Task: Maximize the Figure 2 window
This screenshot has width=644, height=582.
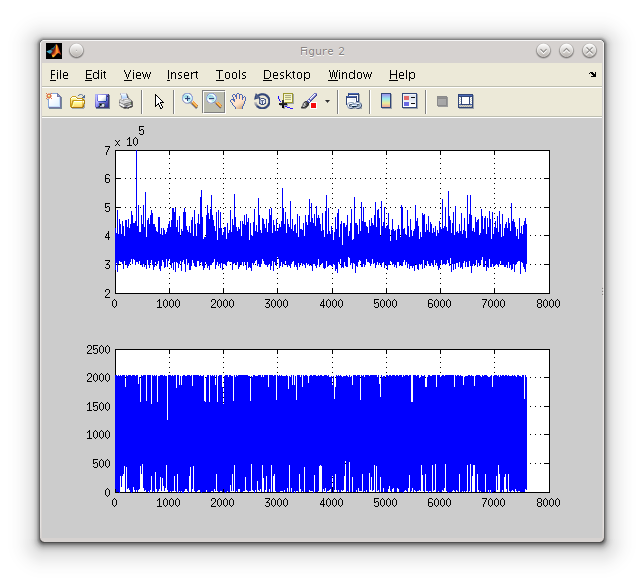Action: (566, 51)
